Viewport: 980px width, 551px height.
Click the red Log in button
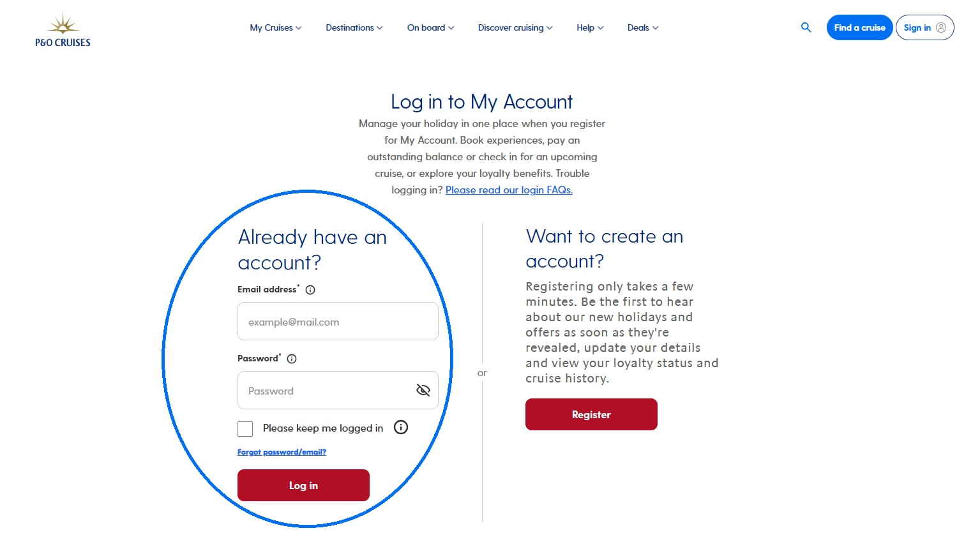303,485
